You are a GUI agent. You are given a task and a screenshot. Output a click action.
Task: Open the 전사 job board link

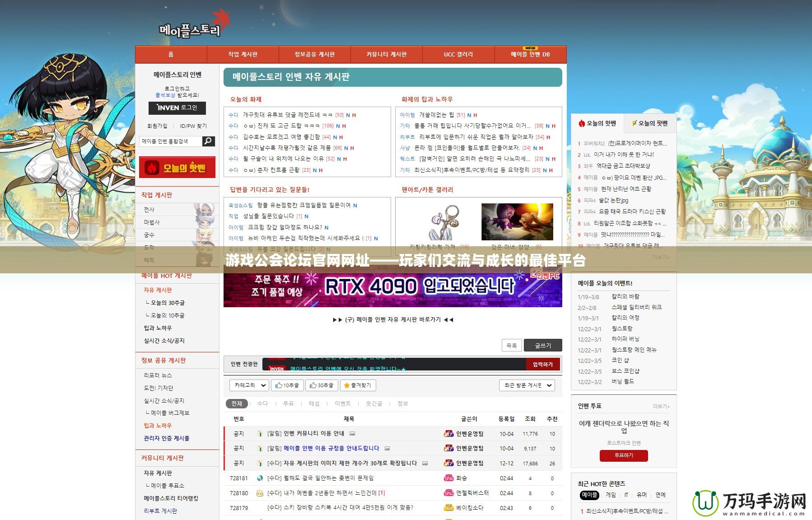pyautogui.click(x=149, y=210)
